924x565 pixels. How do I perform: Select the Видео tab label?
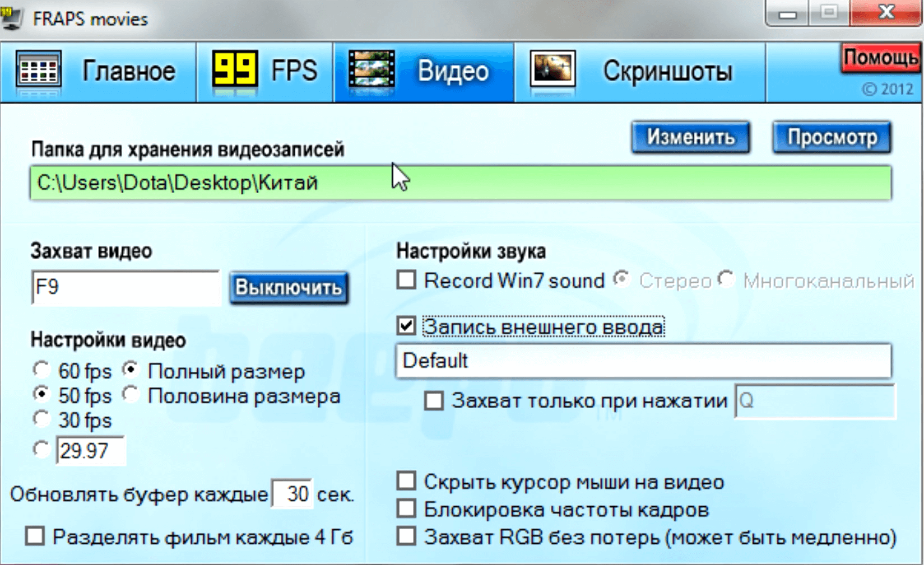(453, 71)
